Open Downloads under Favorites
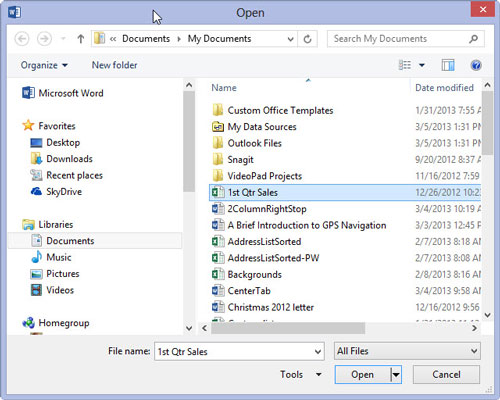500x400 pixels. tap(61, 159)
